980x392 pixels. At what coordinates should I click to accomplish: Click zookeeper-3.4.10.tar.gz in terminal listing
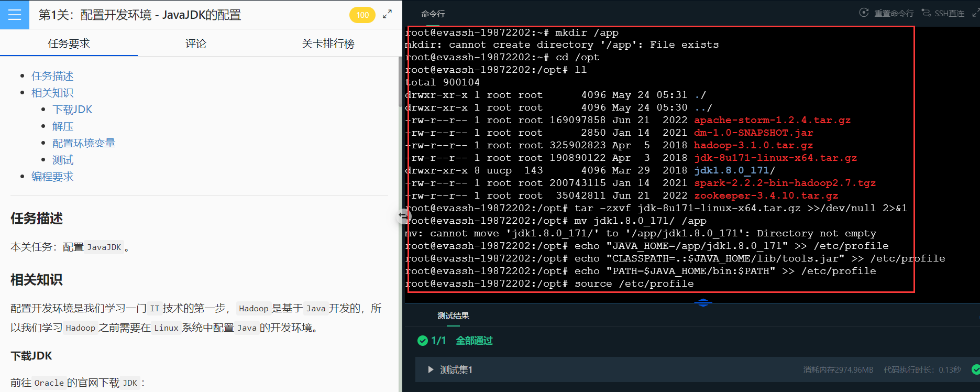coord(766,195)
